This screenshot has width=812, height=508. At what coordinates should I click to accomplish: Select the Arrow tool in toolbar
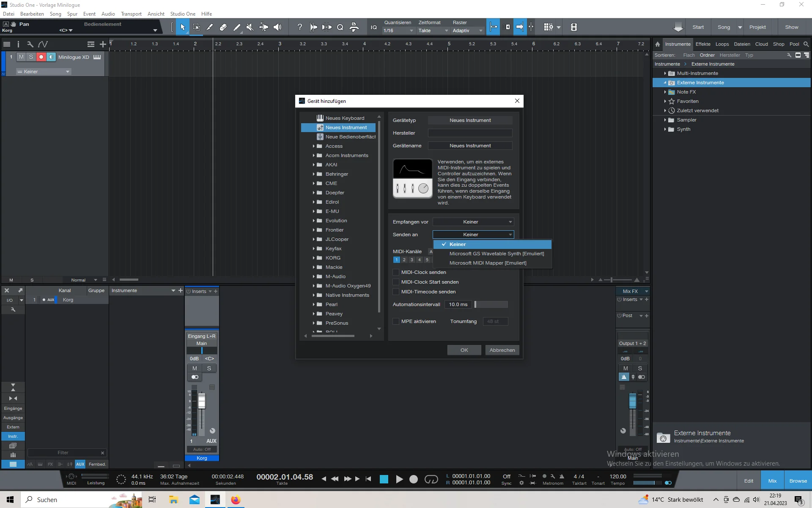[x=183, y=27]
